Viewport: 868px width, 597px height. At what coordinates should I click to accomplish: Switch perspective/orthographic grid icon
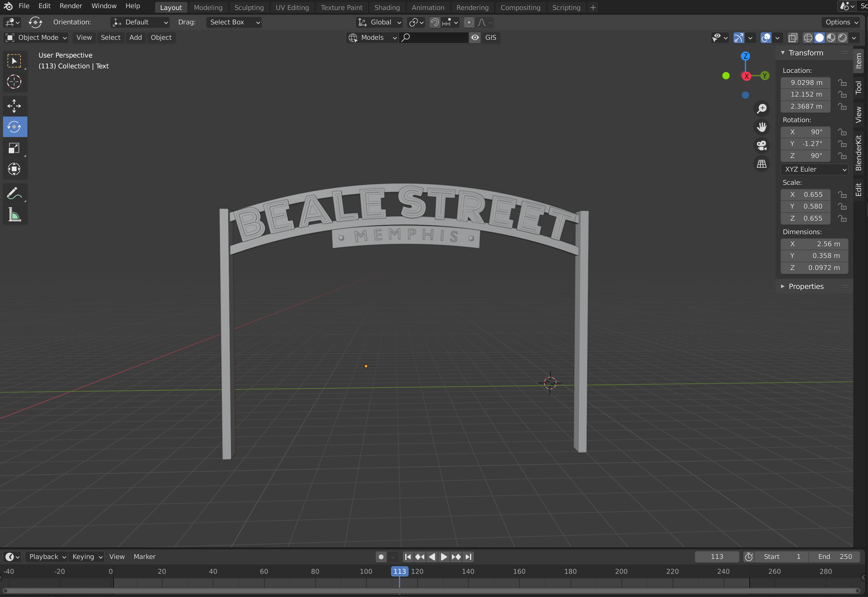coord(762,164)
